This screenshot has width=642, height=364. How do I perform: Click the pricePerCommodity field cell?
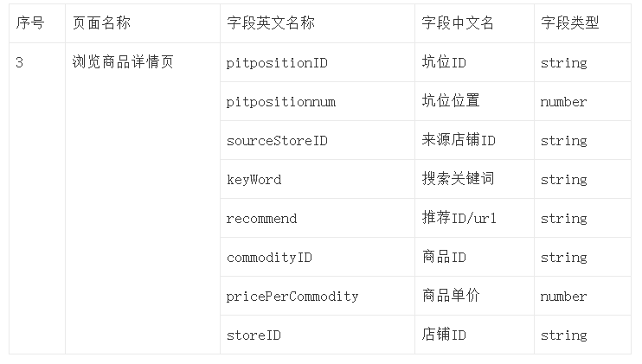coord(292,296)
